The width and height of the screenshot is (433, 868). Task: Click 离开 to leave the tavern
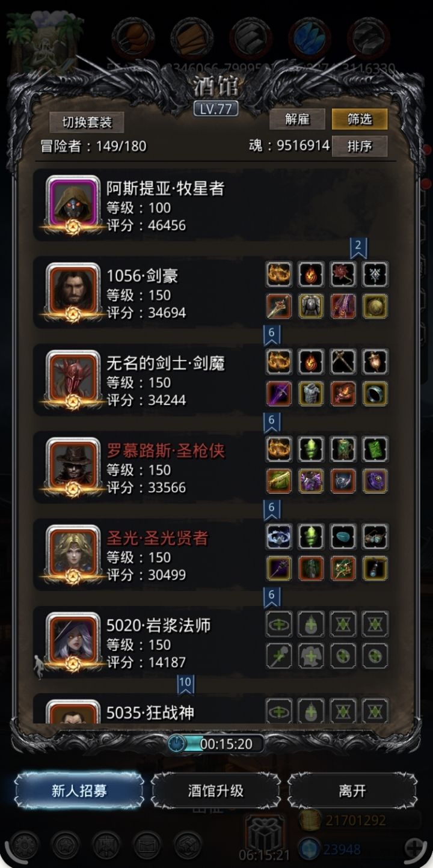click(x=352, y=790)
